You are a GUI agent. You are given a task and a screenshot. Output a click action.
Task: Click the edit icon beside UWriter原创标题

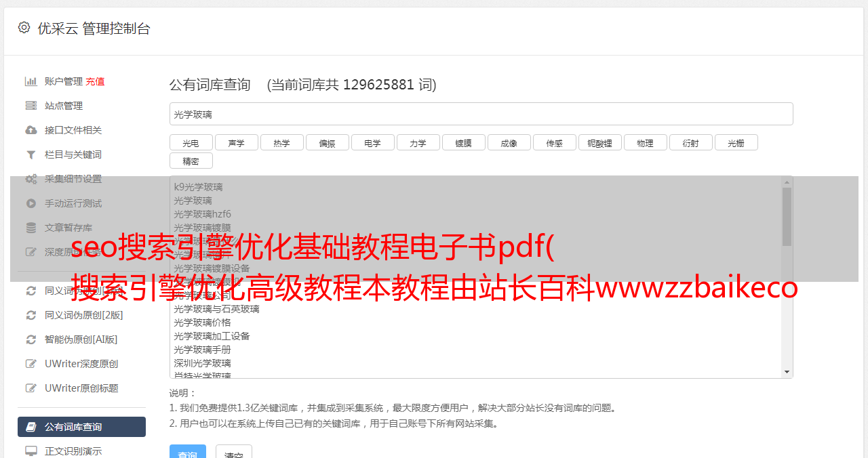(x=31, y=388)
